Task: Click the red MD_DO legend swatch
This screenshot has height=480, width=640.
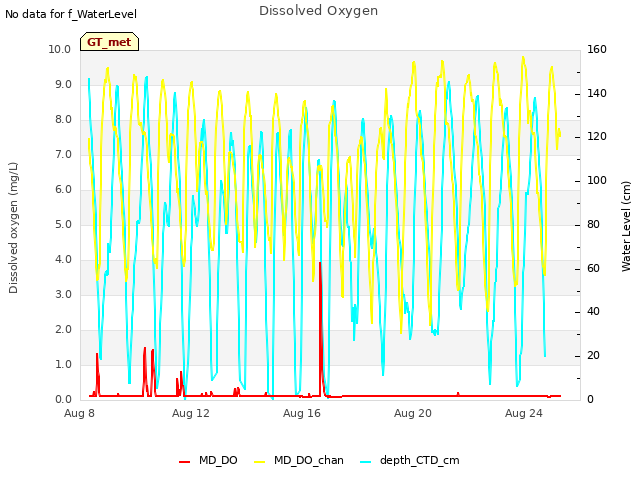Action: [184, 462]
